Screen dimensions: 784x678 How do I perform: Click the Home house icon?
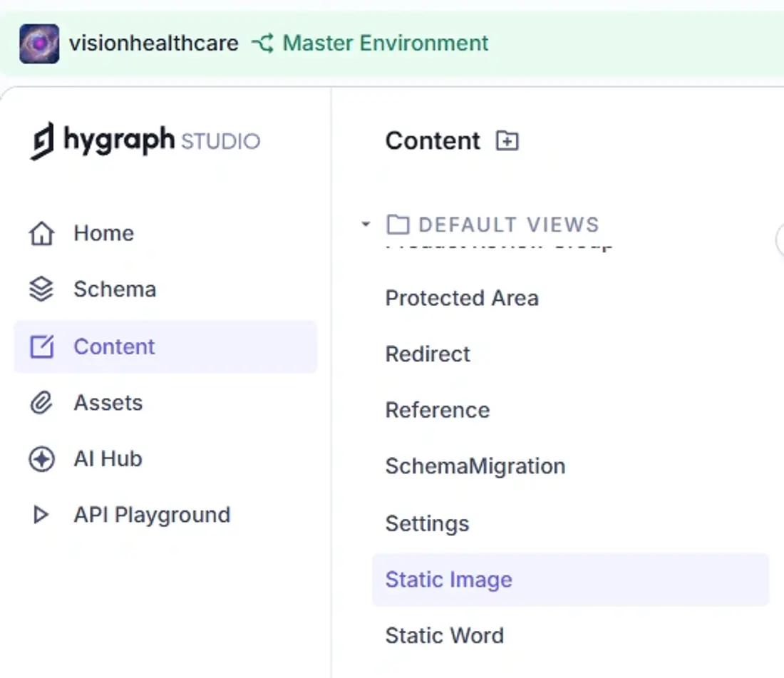click(41, 234)
